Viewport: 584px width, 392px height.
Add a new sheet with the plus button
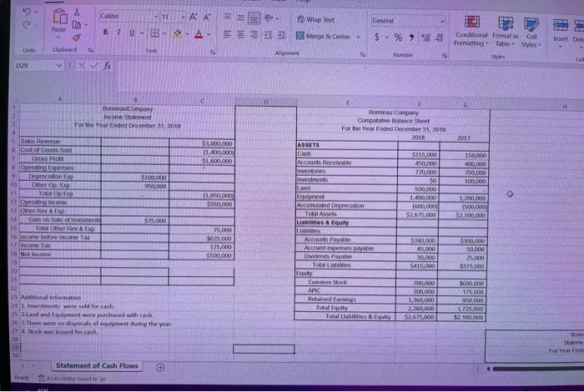coord(160,368)
